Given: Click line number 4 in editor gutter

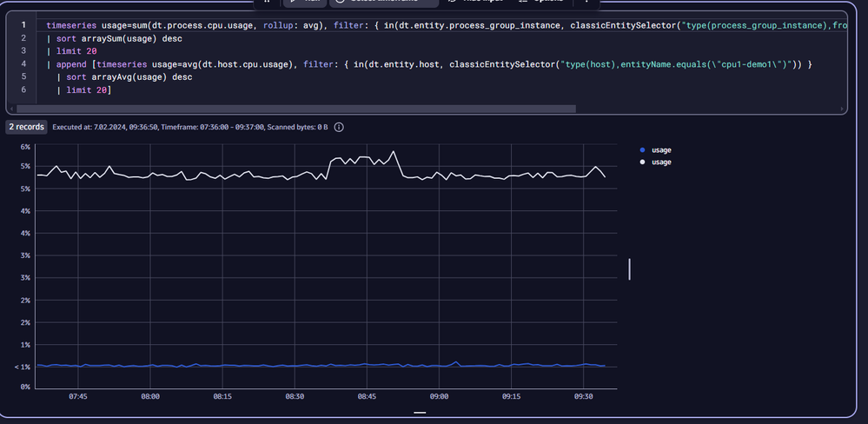Looking at the screenshot, I should tap(23, 64).
